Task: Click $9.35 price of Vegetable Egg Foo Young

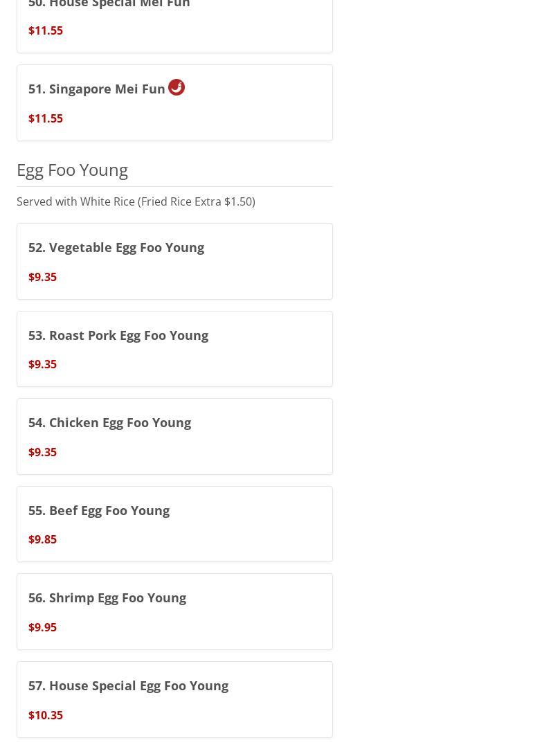Action: tap(42, 277)
